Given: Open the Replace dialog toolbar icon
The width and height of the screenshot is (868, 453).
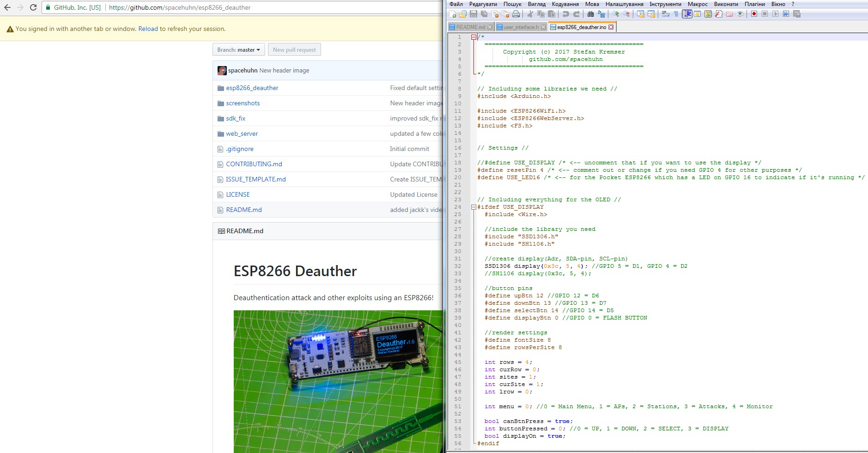Looking at the screenshot, I should (601, 14).
